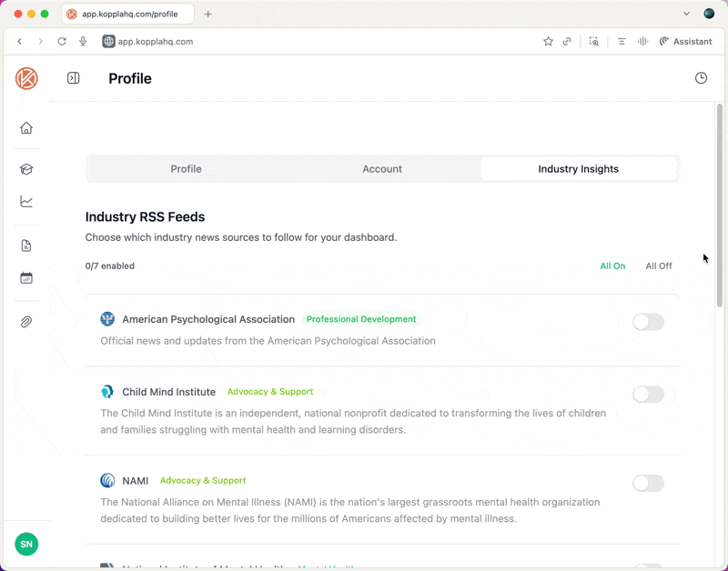
Task: Select the paperclip attachments icon
Action: (26, 322)
